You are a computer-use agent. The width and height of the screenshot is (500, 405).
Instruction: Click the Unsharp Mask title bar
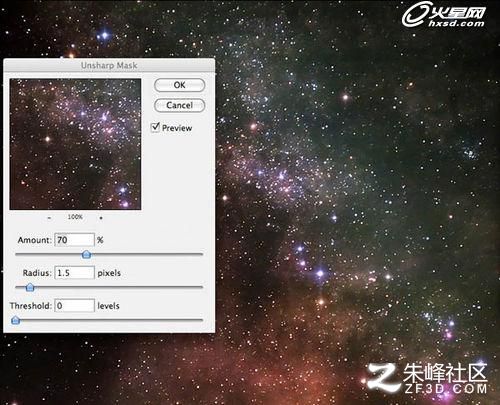109,65
